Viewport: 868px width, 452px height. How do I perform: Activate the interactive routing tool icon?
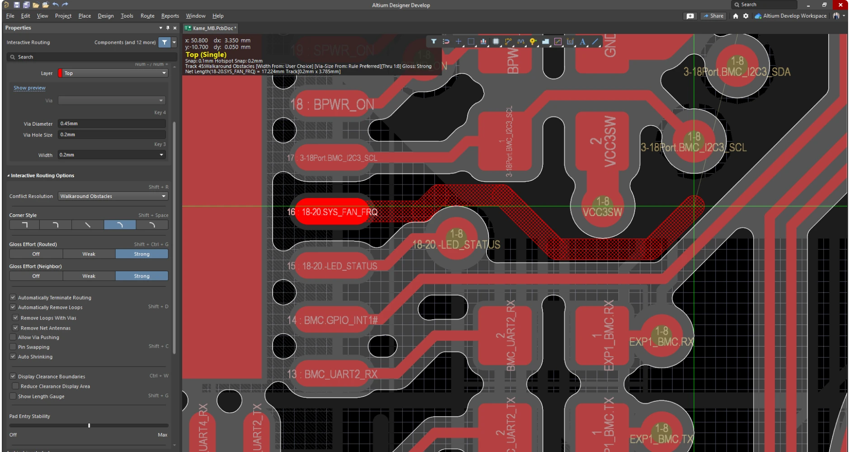508,42
